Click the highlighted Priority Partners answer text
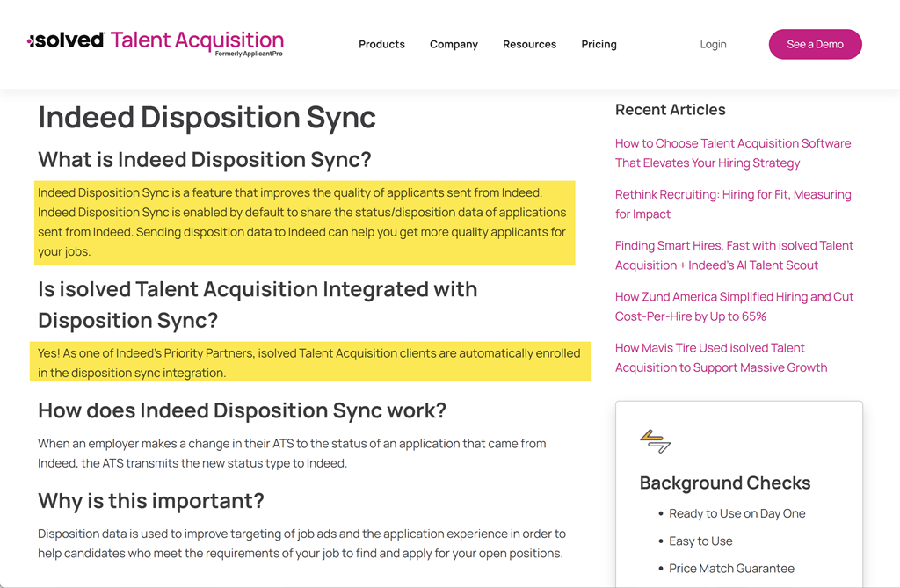 (x=308, y=362)
